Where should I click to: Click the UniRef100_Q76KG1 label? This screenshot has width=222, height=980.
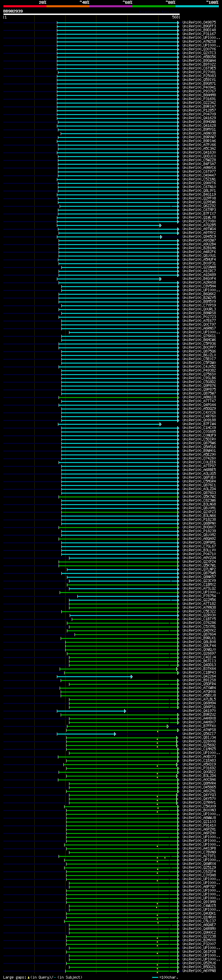pyautogui.click(x=199, y=336)
